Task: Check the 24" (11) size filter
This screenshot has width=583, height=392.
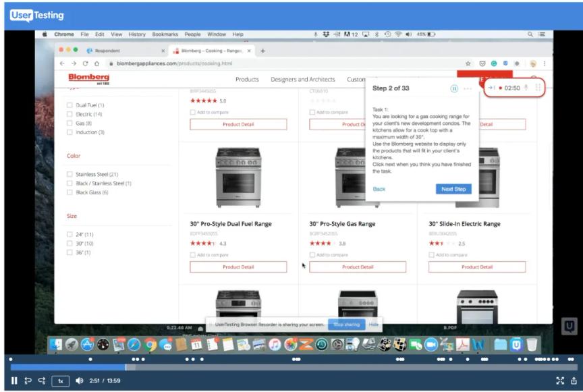Action: [x=70, y=234]
